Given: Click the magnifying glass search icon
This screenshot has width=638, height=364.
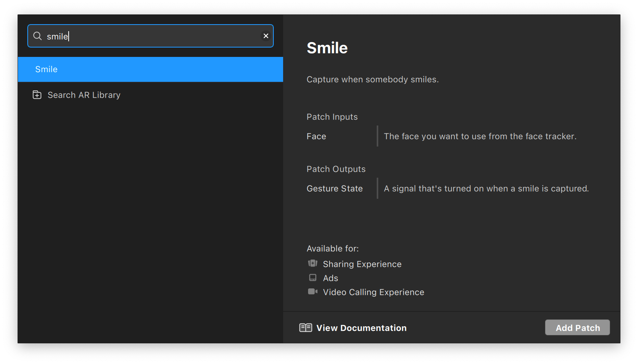Looking at the screenshot, I should 37,36.
